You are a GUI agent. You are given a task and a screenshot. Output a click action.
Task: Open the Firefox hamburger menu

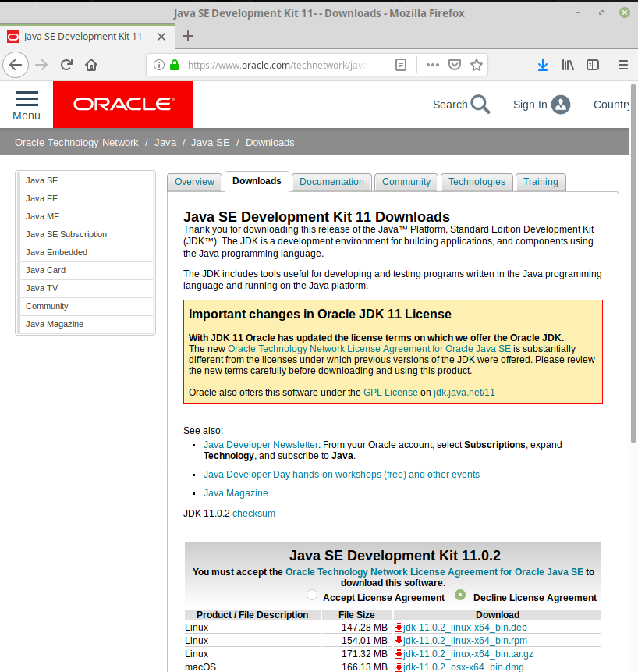(x=623, y=65)
